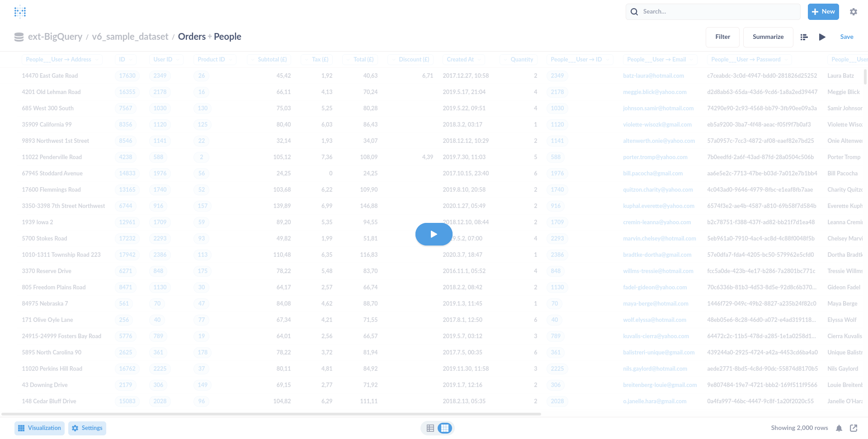
Task: Open admin settings via the gear icon
Action: [x=854, y=11]
